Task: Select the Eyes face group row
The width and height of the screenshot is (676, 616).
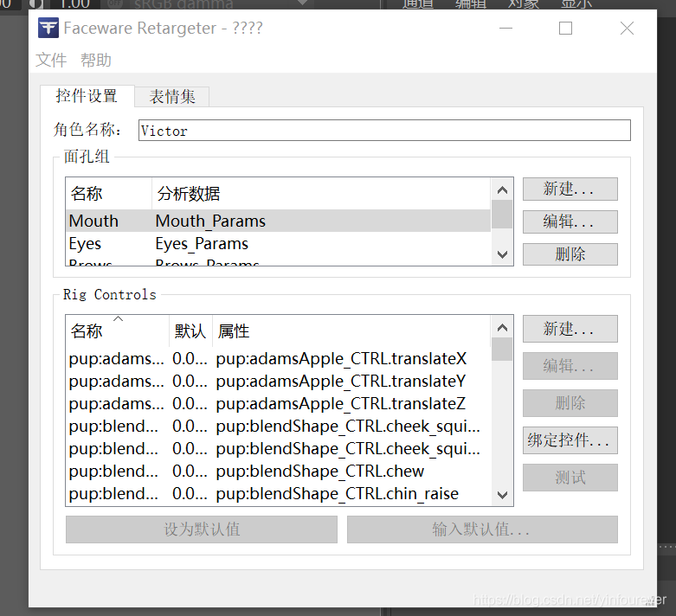Action: (x=278, y=244)
